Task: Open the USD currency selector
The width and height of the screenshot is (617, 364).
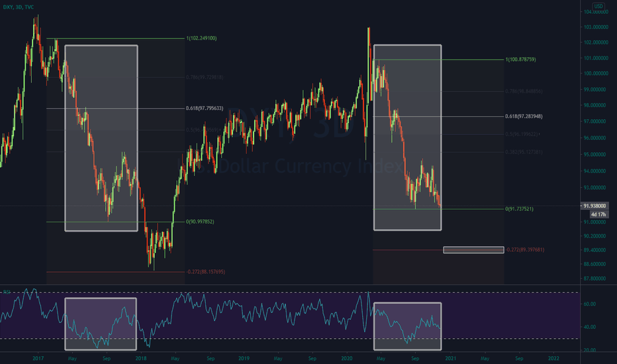Action: pos(598,6)
